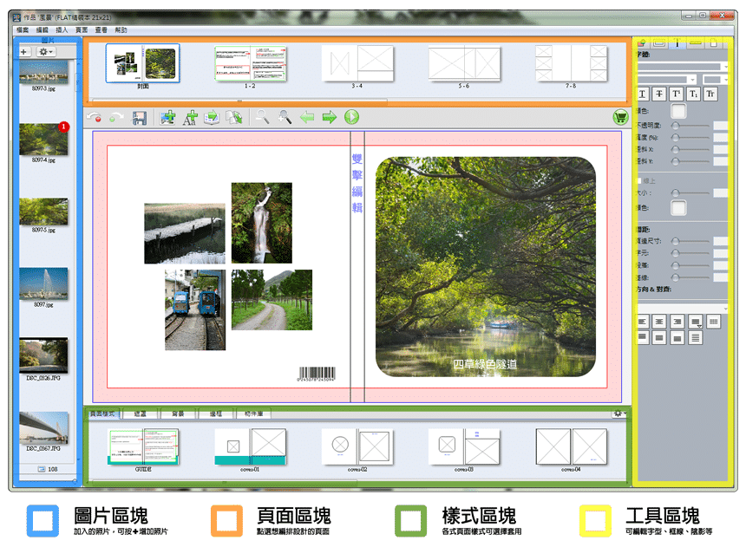The image size is (746, 560).
Task: Click the justify lines alignment button
Action: (x=696, y=338)
